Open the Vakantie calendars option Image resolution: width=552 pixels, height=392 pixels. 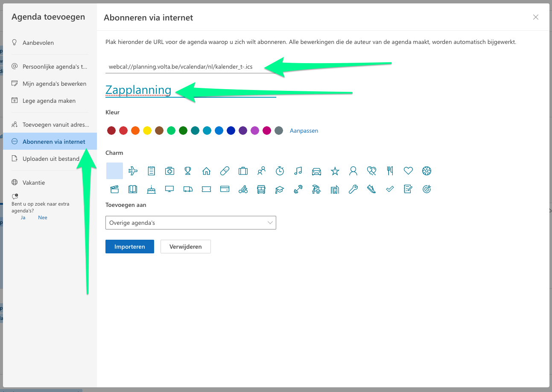coord(50,183)
